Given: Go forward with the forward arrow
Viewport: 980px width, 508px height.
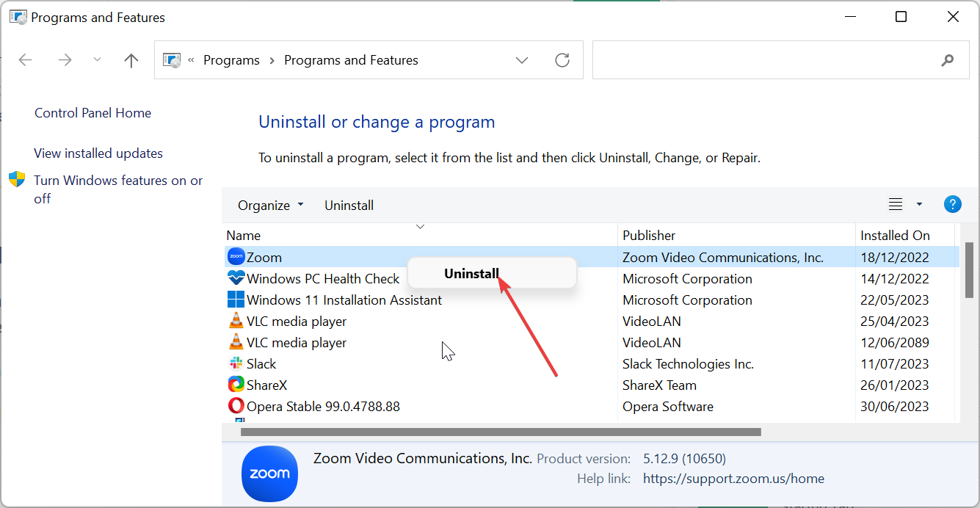Looking at the screenshot, I should click(65, 60).
